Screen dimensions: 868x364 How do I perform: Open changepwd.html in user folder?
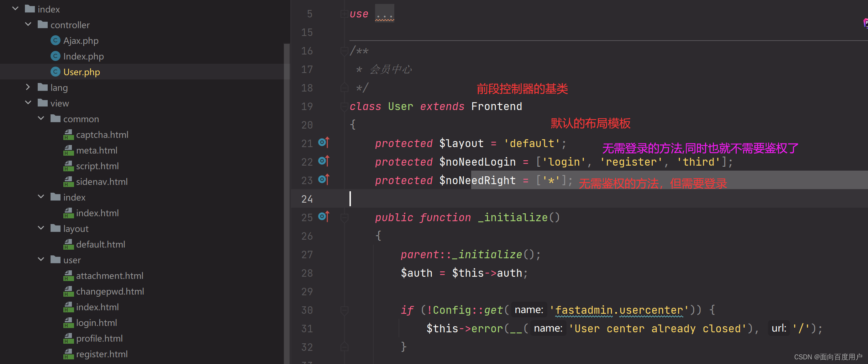tap(110, 291)
